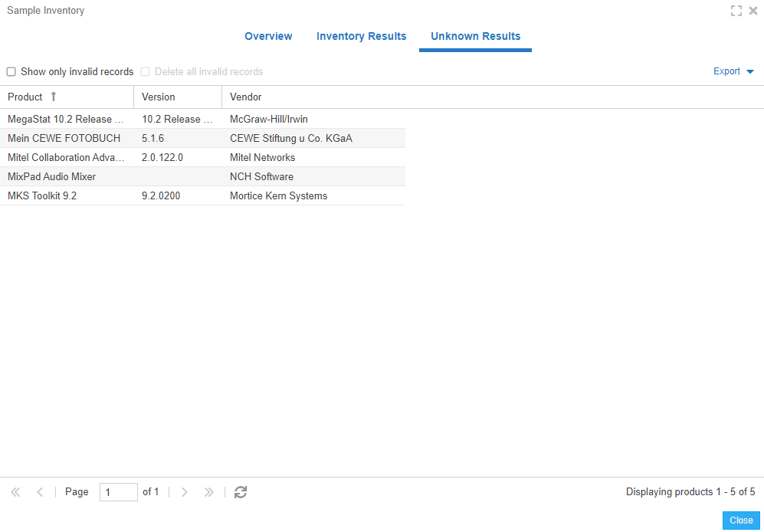
Task: Select the MixPad Audio Mixer row
Action: pyautogui.click(x=51, y=176)
